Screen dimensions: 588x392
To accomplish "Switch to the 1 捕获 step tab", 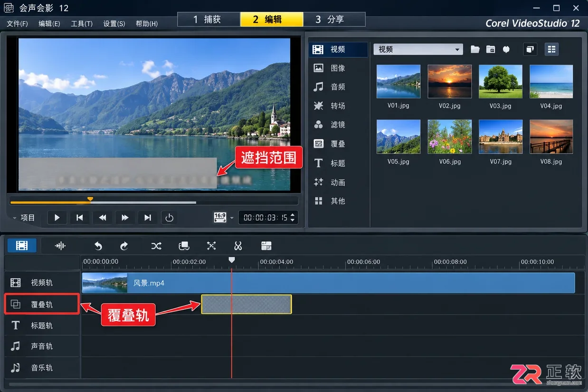I will tap(209, 19).
